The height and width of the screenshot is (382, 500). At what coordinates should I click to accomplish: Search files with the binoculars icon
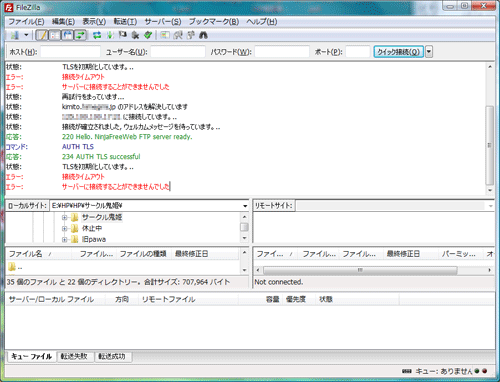click(x=203, y=35)
